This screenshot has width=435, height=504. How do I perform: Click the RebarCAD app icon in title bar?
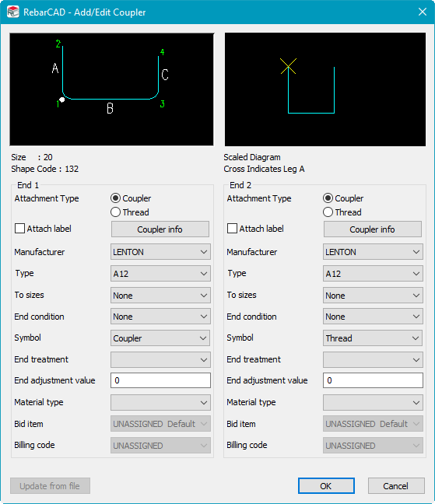13,12
